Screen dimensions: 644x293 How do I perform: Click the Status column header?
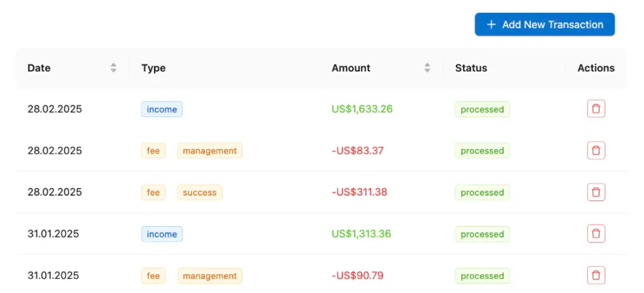coord(471,68)
